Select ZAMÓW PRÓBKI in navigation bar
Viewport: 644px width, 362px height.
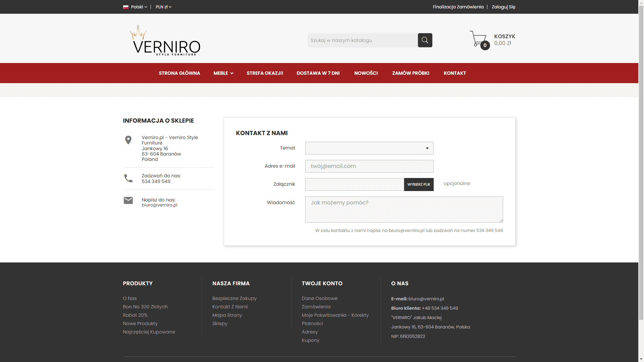411,73
